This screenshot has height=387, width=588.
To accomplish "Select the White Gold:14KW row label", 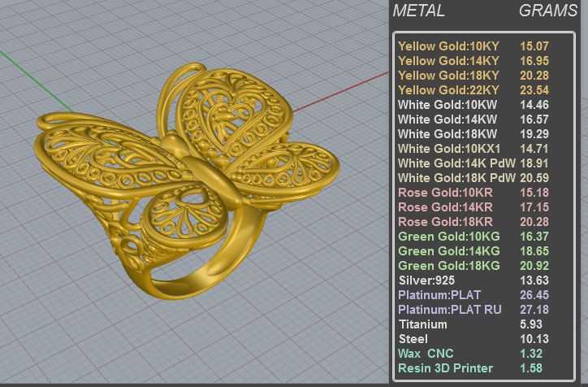I will click(447, 120).
